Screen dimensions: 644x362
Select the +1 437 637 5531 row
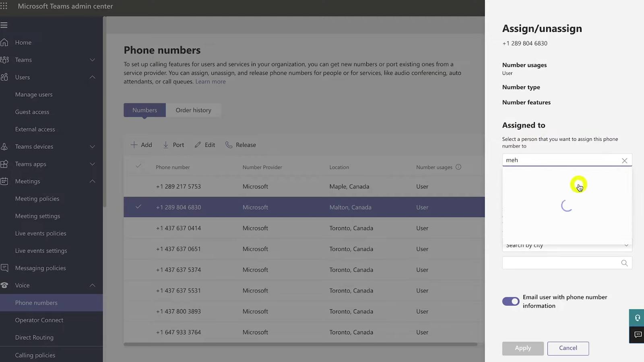click(x=304, y=290)
